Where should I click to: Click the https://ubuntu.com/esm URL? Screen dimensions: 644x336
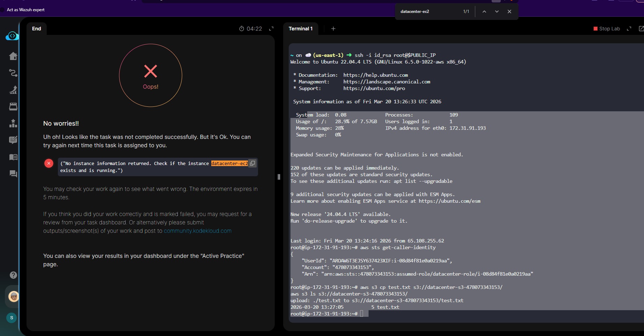click(x=449, y=201)
